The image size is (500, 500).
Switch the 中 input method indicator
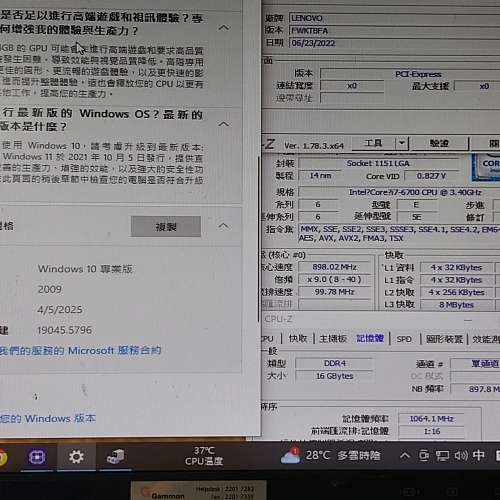pos(479,455)
